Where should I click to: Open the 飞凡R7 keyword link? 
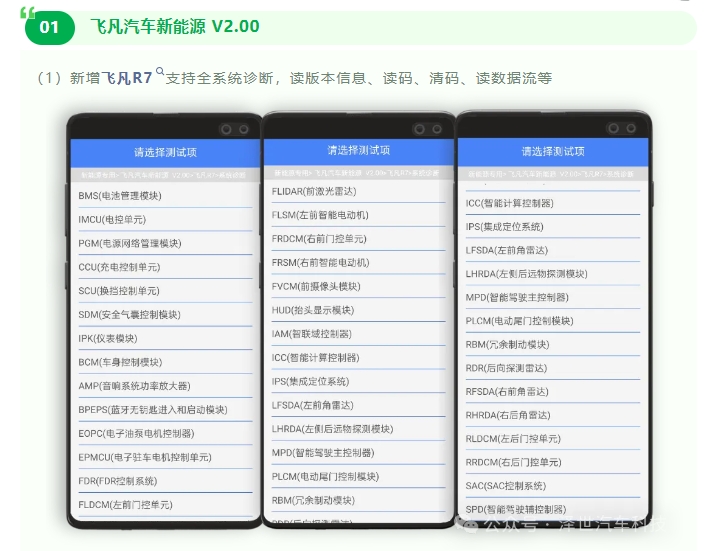[x=127, y=78]
